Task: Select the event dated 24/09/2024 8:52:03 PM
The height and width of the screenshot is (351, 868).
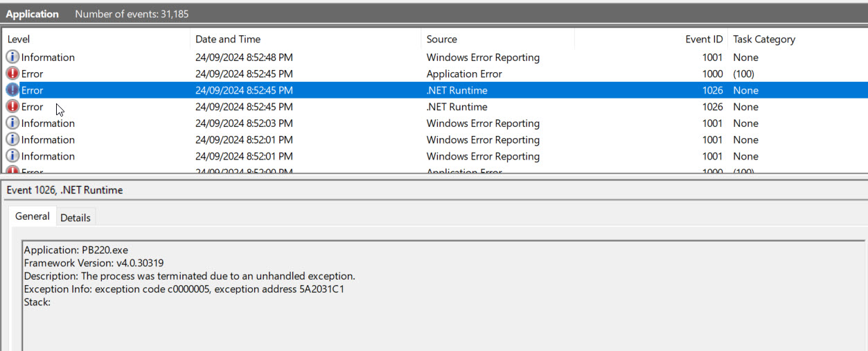Action: tap(244, 123)
